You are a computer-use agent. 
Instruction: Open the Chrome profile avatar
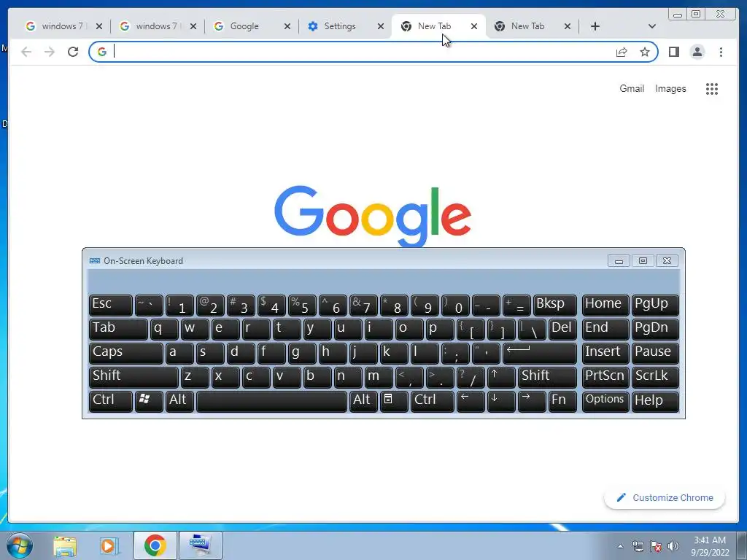(697, 52)
